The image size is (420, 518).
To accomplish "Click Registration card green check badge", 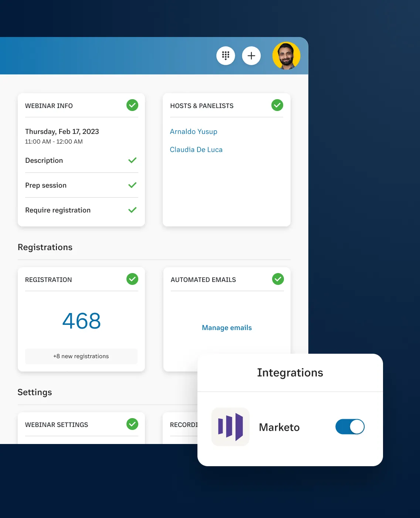I will 132,279.
